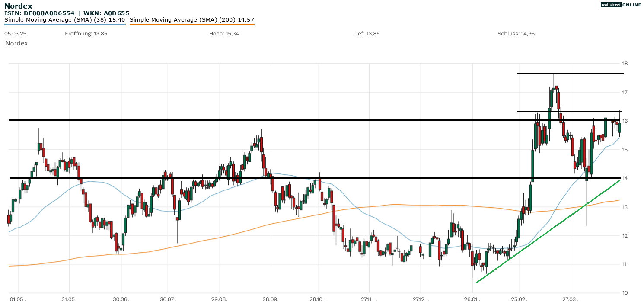Select the ISIN DE000A0D6554 text
Screen dimensions: 644x302
tap(40, 13)
